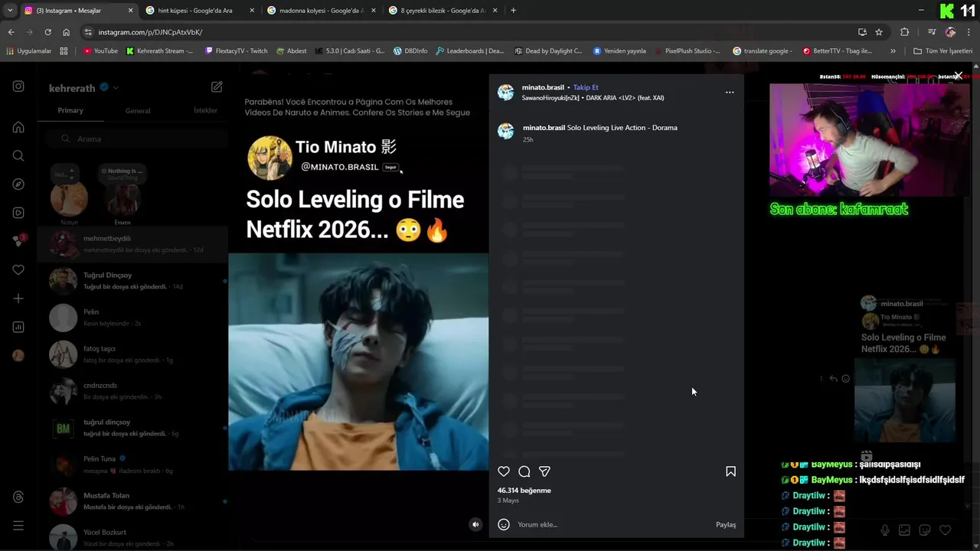The image size is (980, 551).
Task: Open cndnzcnds conversation
Action: [133, 391]
